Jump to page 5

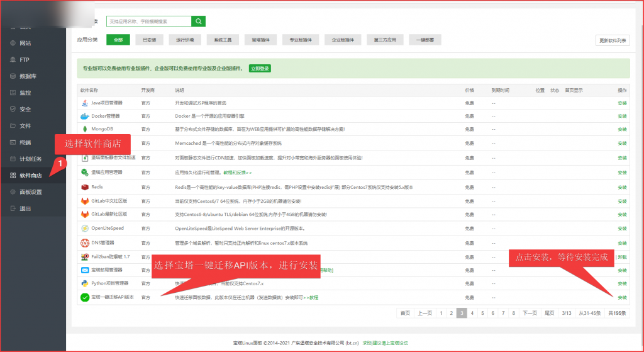(482, 313)
